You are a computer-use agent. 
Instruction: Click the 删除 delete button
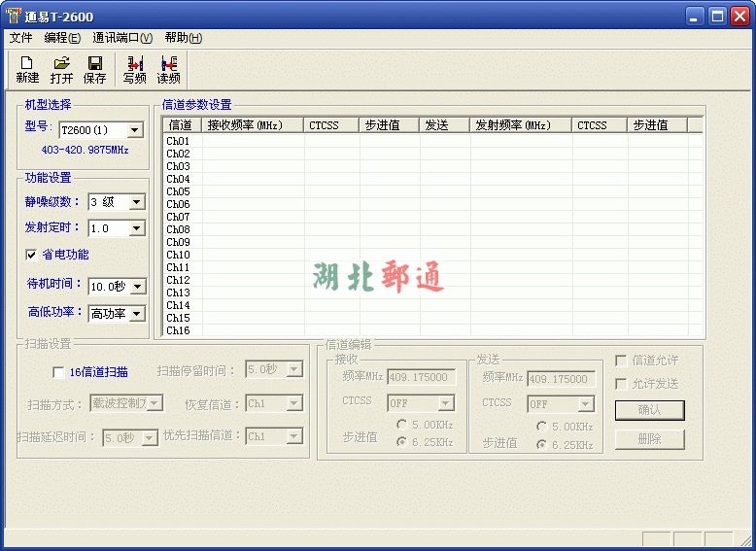pyautogui.click(x=649, y=439)
